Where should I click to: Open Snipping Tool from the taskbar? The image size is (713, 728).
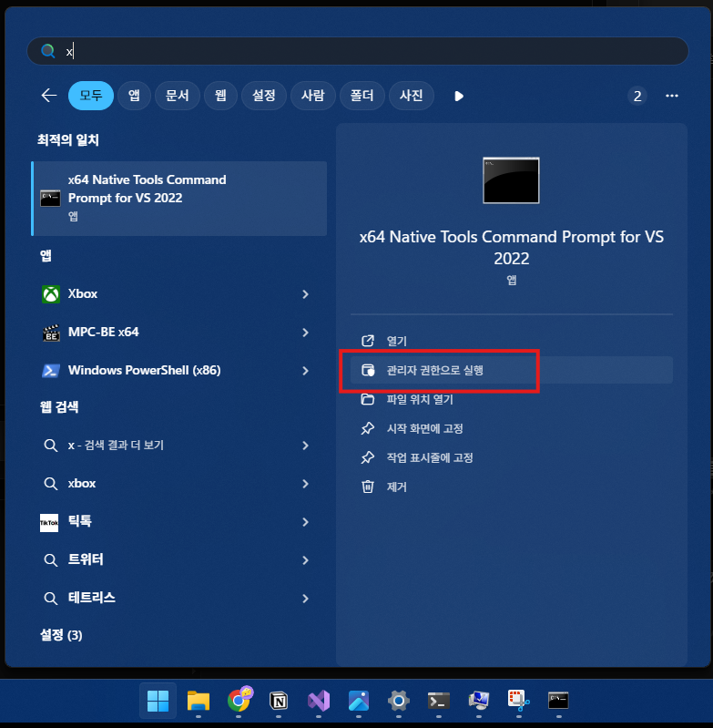pyautogui.click(x=519, y=701)
